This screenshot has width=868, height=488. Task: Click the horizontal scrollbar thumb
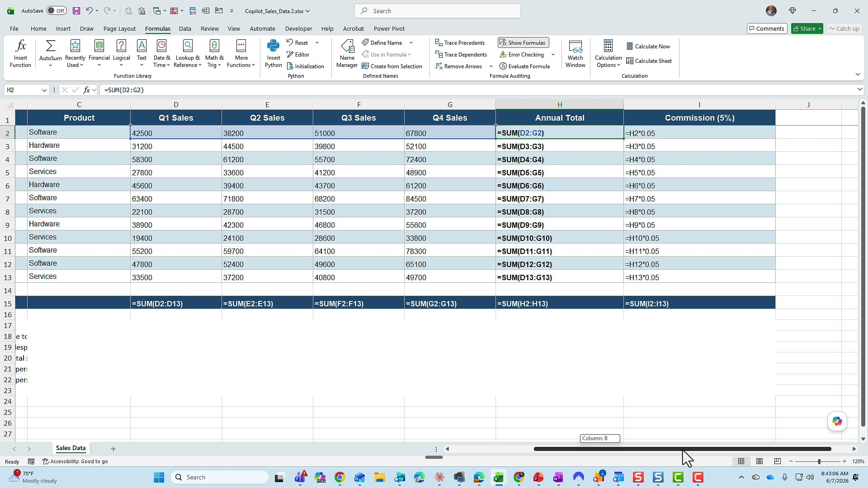pyautogui.click(x=682, y=449)
